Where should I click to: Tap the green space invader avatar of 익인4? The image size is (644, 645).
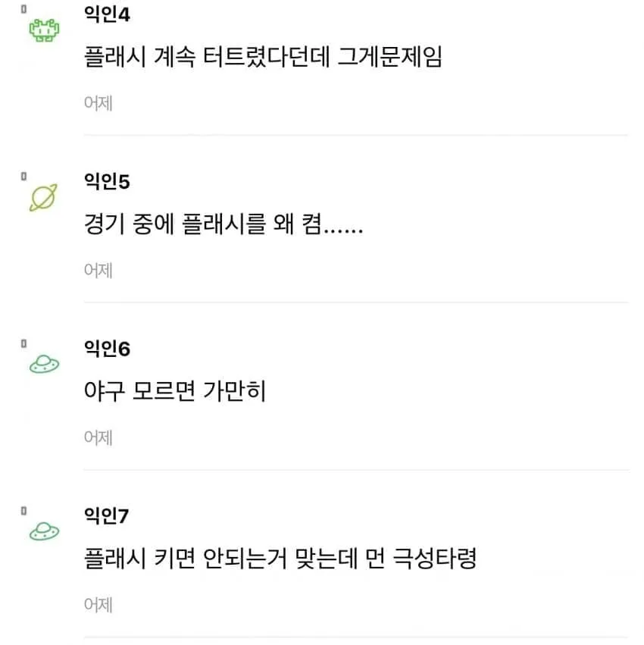pos(44,30)
